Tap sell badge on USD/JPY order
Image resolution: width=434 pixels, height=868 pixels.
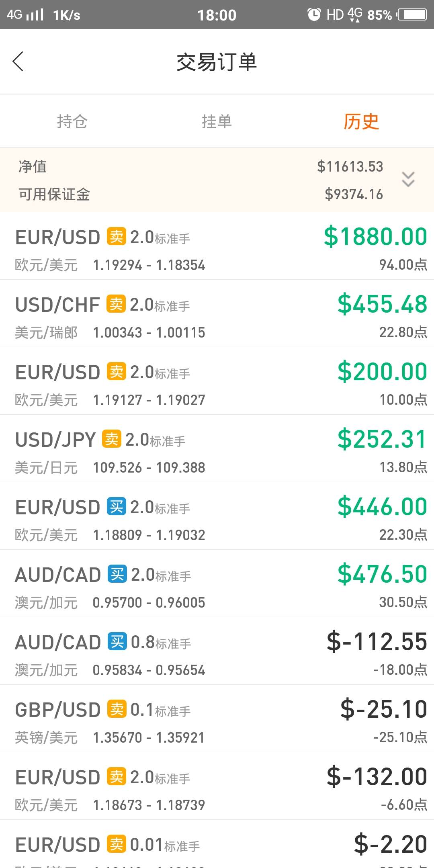[111, 439]
